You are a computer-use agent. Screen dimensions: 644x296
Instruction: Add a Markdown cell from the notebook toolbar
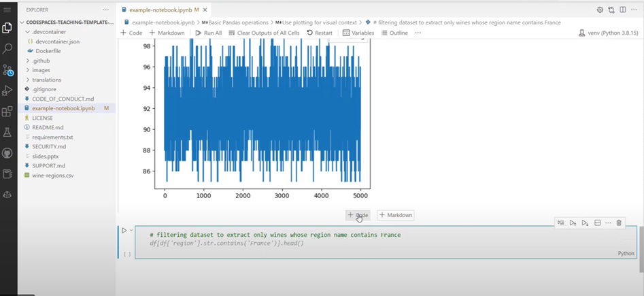(x=167, y=33)
